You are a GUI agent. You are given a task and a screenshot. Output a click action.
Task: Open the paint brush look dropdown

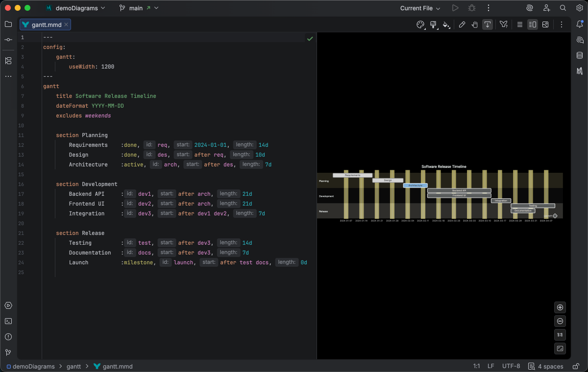click(x=434, y=24)
